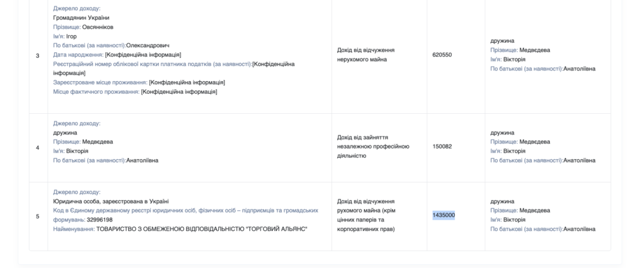This screenshot has width=644, height=268.
Task: Click 'Дохід від відчуження нерухомого майна' cell
Action: pyautogui.click(x=366, y=55)
